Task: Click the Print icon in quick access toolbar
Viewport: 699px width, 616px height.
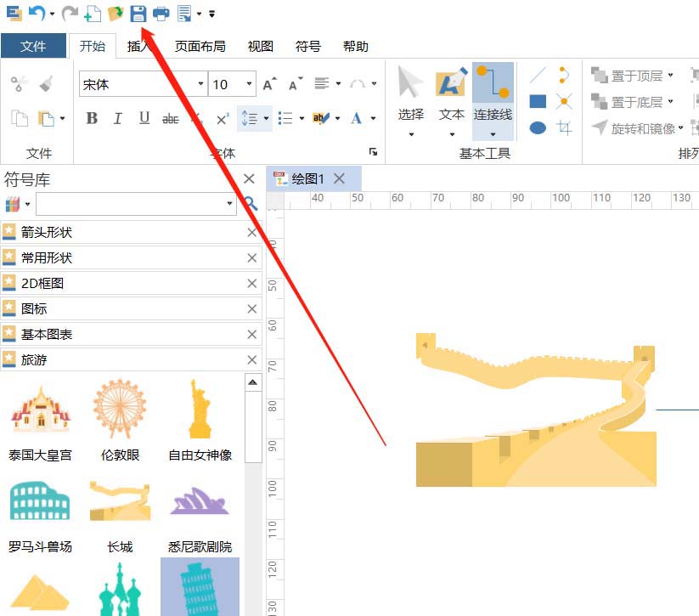Action: click(161, 13)
